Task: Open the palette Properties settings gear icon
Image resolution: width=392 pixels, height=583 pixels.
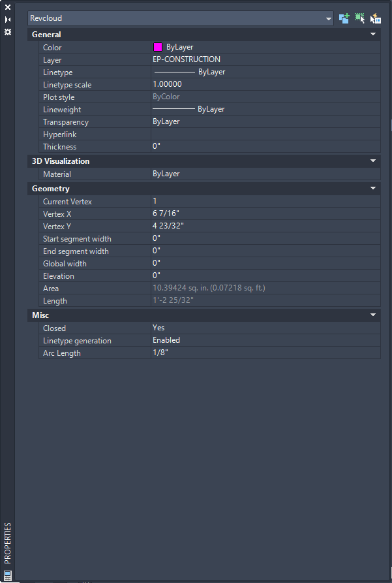Action: [7, 32]
